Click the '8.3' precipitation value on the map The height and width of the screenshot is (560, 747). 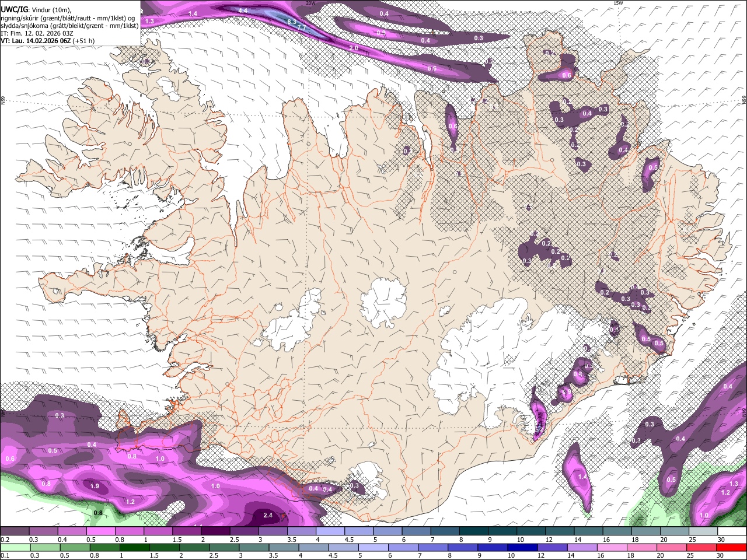point(292,22)
